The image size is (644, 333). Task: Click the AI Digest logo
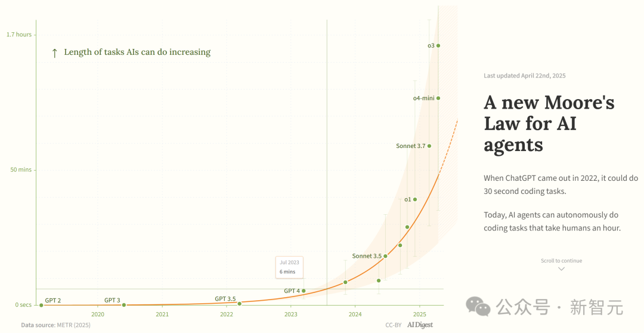pyautogui.click(x=420, y=325)
